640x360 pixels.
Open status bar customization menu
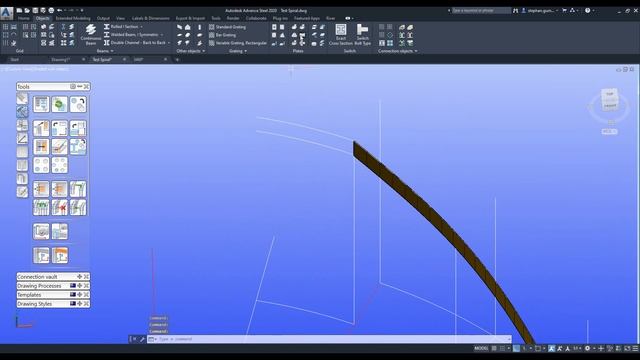pos(636,348)
